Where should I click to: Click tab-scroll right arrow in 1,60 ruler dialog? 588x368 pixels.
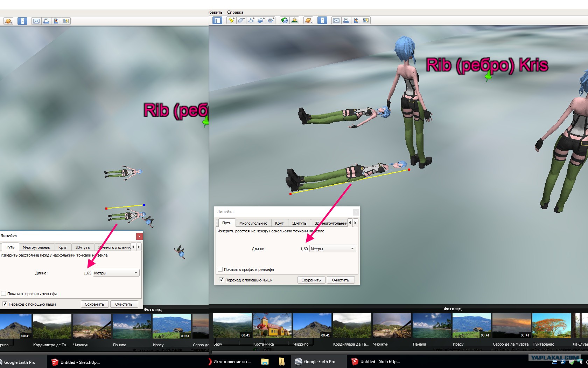tap(355, 223)
